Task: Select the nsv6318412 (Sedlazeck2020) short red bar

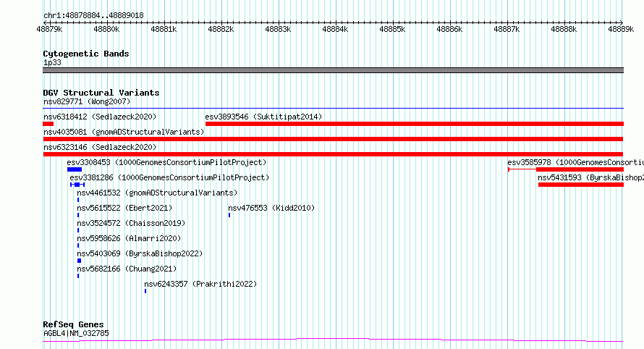Action: 48,124
